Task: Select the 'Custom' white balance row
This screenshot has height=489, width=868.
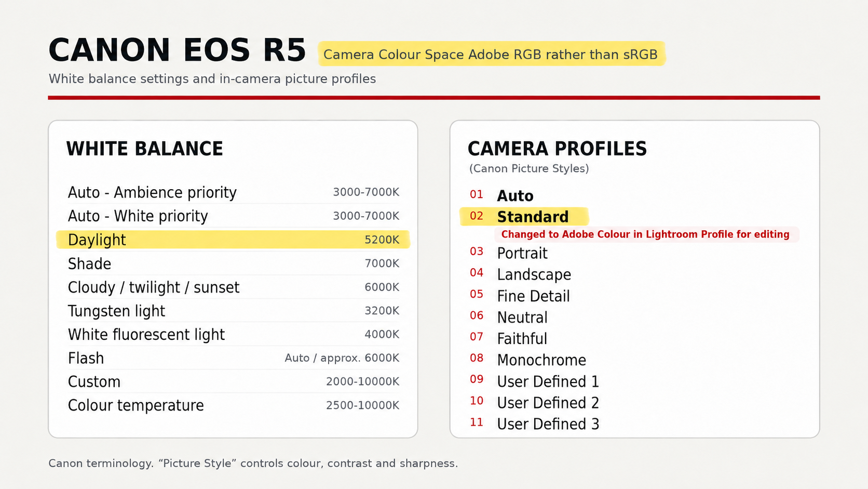Action: pos(233,382)
